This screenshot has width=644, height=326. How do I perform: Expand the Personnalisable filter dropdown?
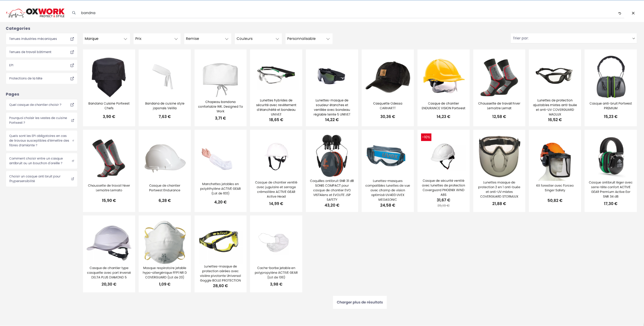point(309,39)
